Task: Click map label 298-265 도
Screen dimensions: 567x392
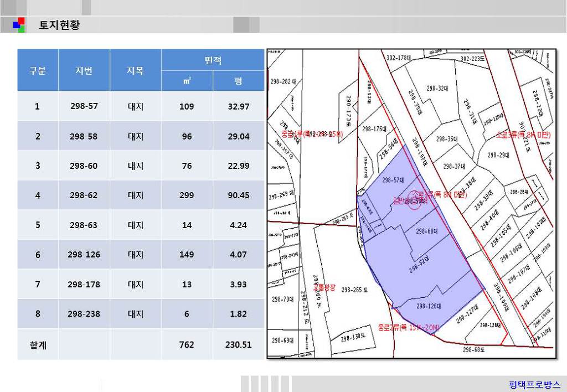Action: [354, 290]
